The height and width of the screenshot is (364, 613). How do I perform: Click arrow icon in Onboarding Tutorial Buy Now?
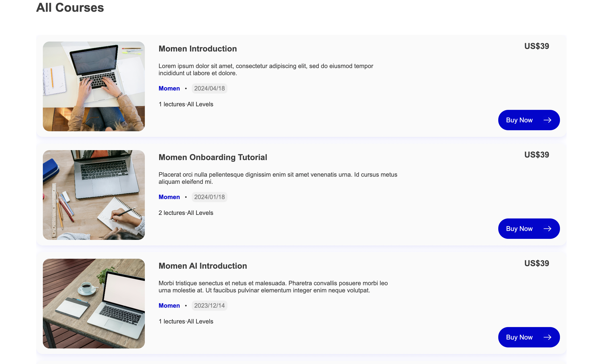(547, 229)
